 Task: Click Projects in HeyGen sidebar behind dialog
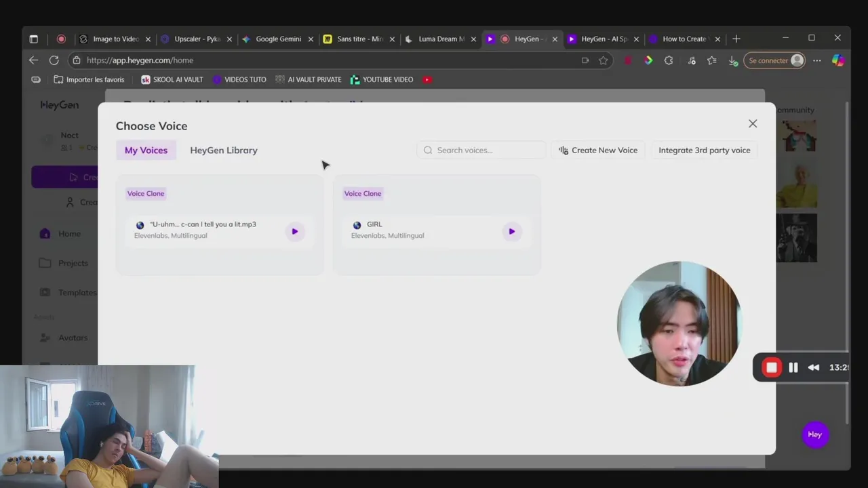(x=64, y=263)
